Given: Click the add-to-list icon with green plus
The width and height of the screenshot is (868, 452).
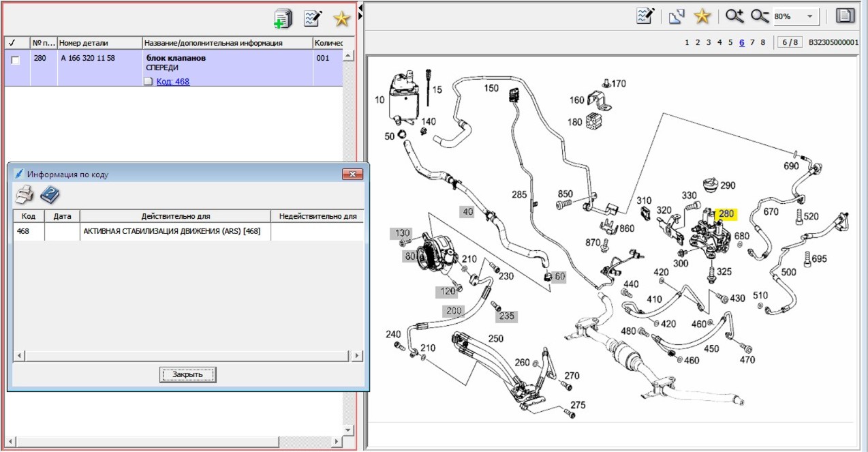Looking at the screenshot, I should (x=283, y=18).
